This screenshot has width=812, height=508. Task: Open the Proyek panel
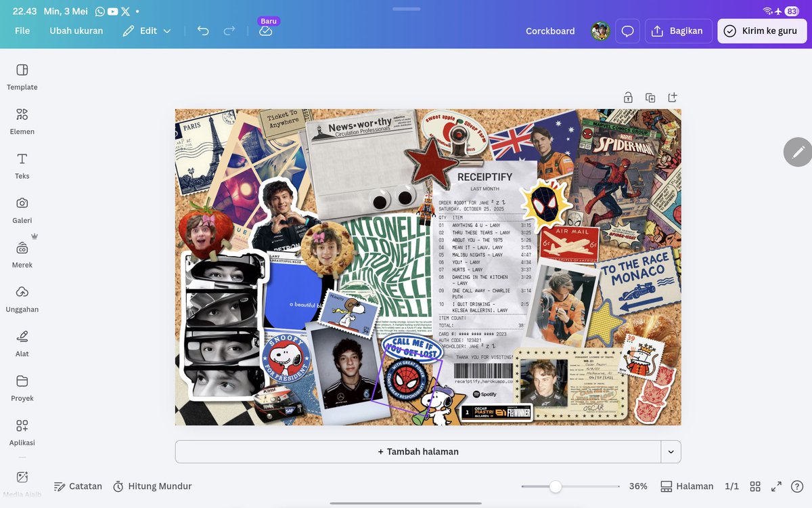tap(22, 387)
